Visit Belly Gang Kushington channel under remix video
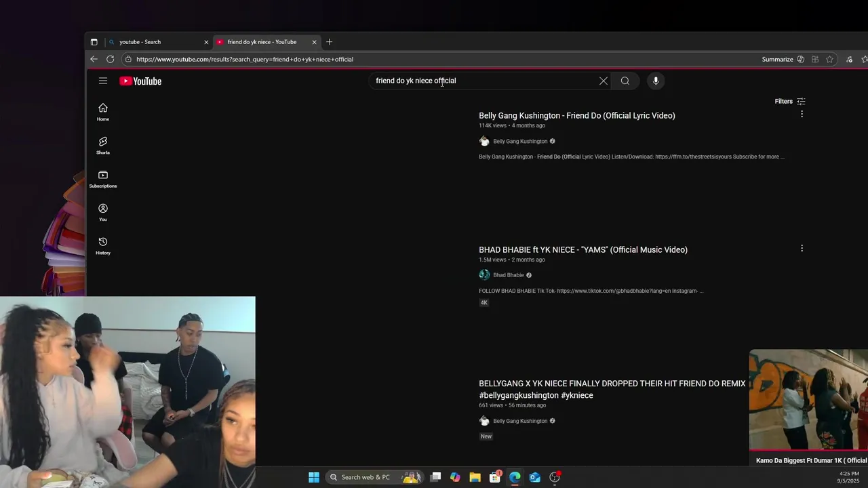This screenshot has height=488, width=868. tap(520, 421)
